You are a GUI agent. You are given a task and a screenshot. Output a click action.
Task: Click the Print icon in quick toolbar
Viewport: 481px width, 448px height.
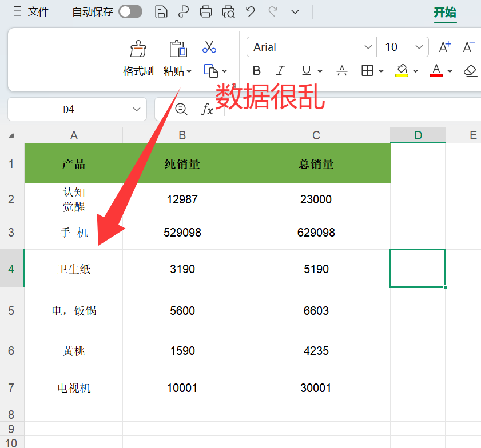(x=206, y=11)
